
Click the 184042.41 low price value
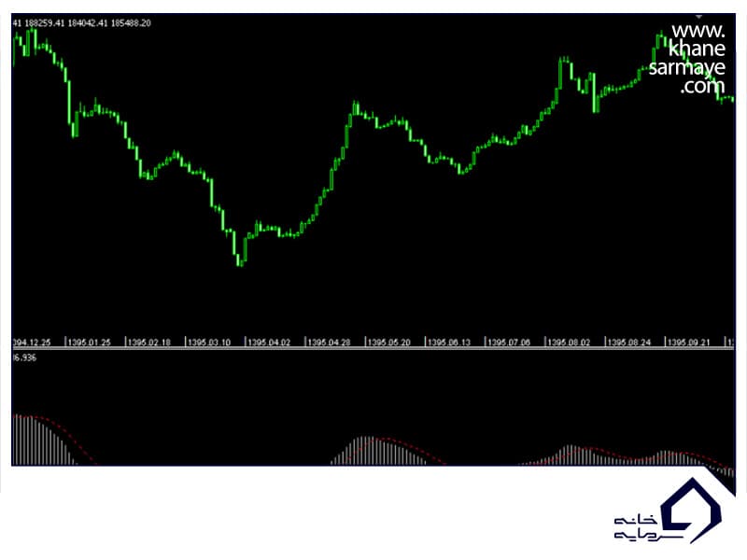click(88, 22)
